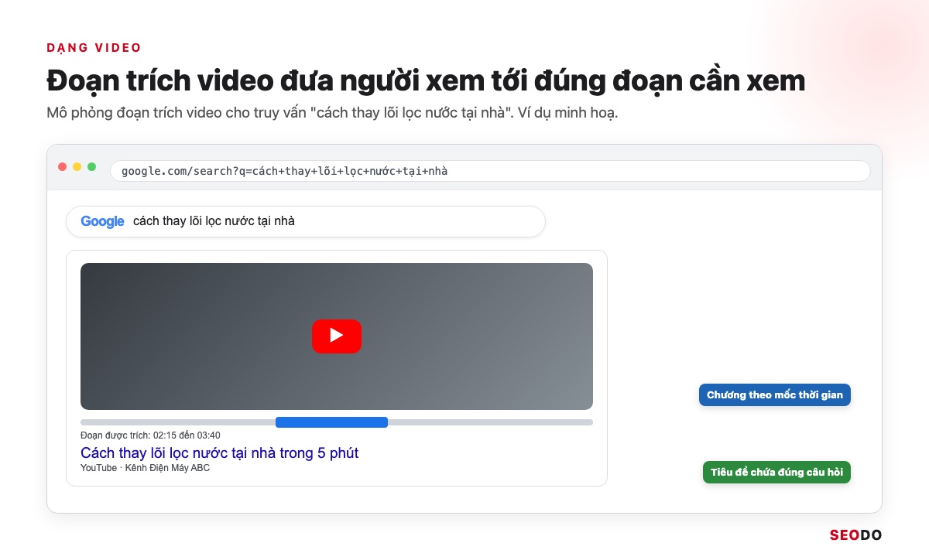Click the grey progress track after the blue segment
The width and height of the screenshot is (929, 560).
click(x=490, y=422)
